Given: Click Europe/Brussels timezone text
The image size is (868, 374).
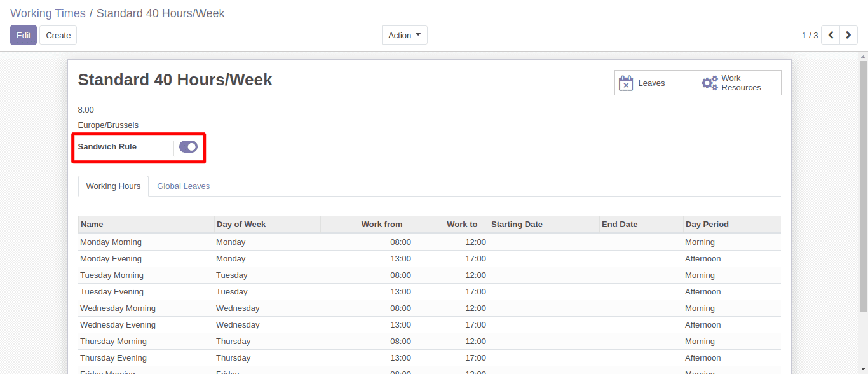Looking at the screenshot, I should coord(108,125).
